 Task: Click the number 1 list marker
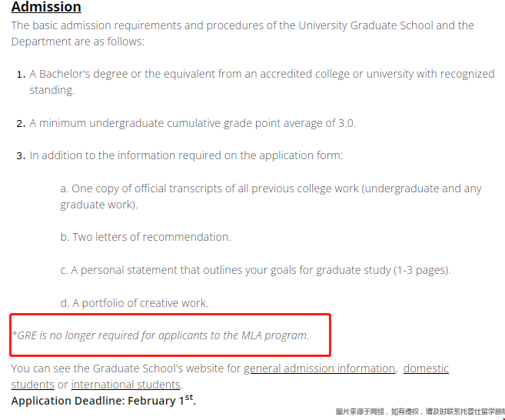21,75
